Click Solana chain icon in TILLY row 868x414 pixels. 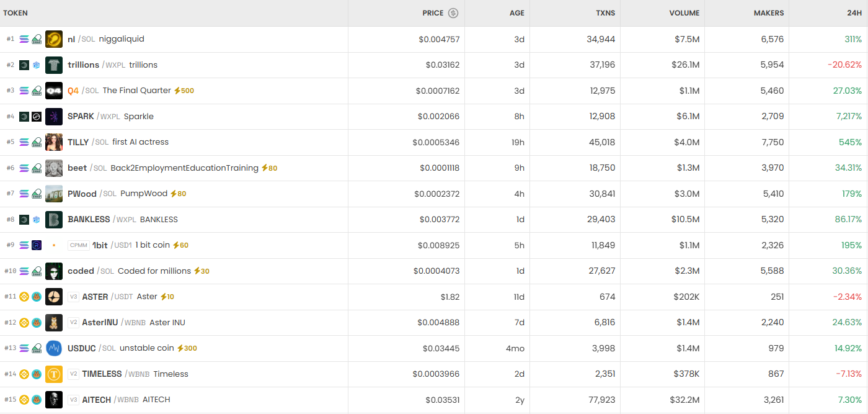24,142
